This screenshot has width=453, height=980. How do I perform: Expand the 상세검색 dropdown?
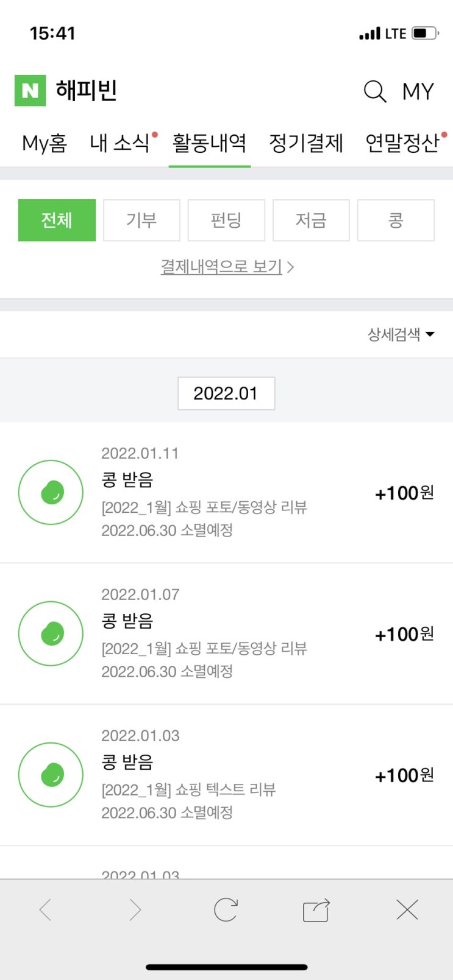tap(401, 334)
